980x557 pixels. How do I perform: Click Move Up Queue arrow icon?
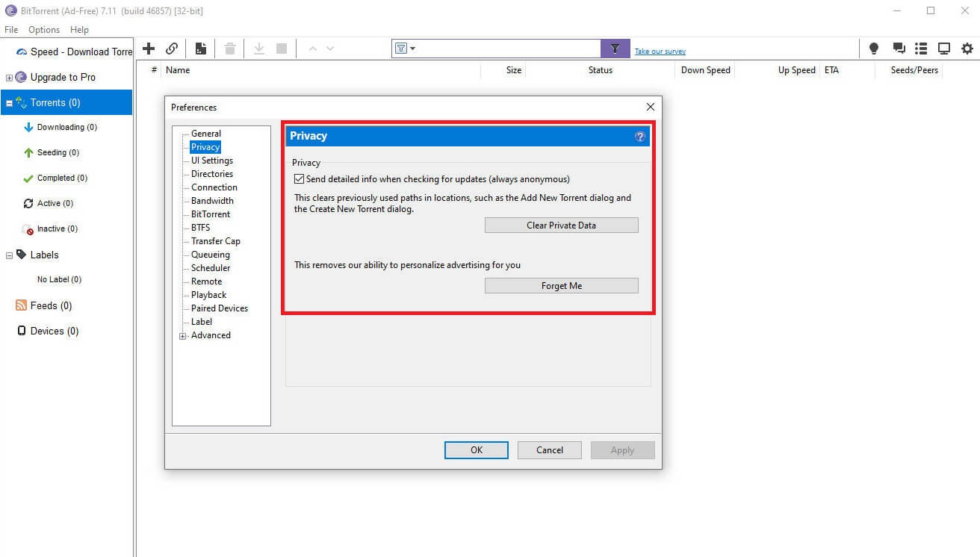tap(313, 49)
